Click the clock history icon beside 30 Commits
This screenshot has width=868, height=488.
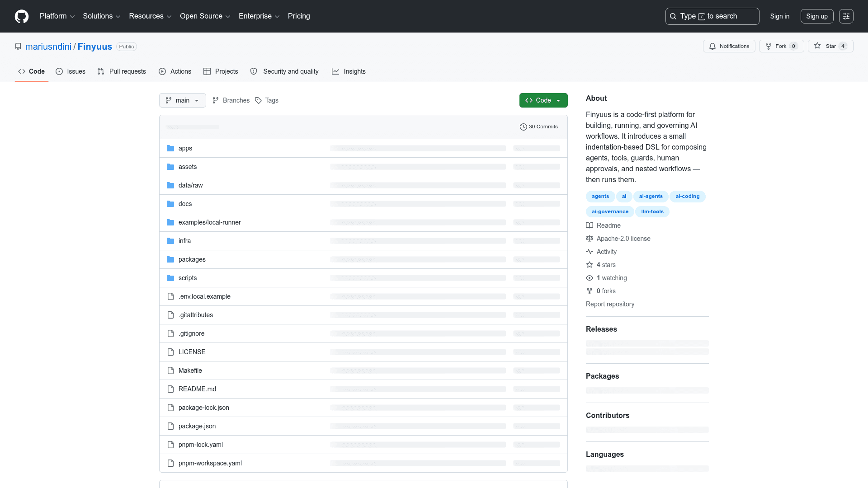524,127
